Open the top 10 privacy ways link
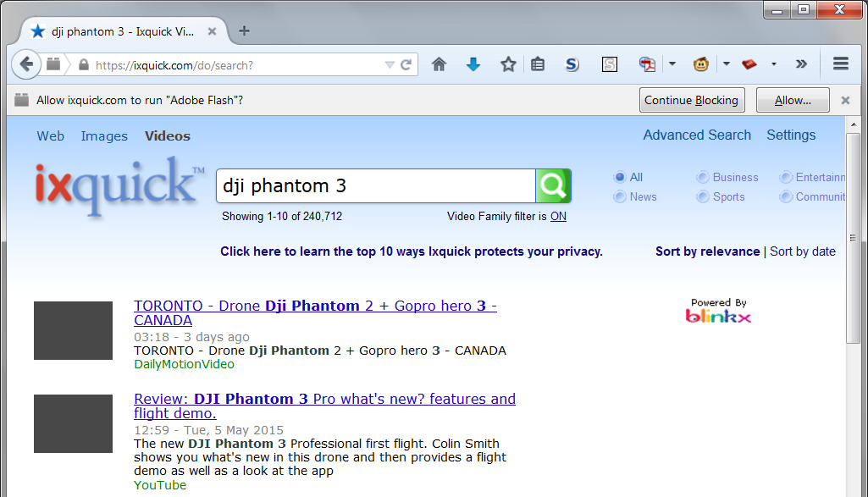 tap(412, 251)
